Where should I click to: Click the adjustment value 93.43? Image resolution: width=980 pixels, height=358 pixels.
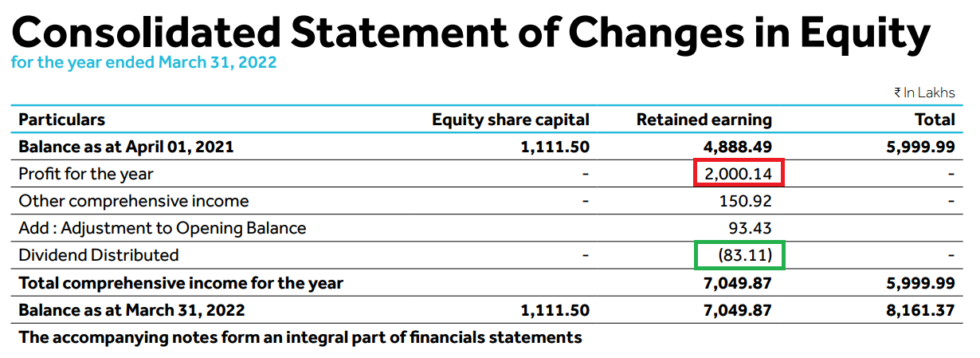click(750, 228)
